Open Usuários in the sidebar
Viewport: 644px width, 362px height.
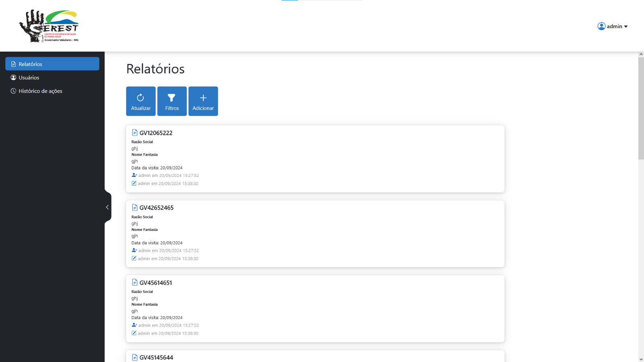(29, 78)
